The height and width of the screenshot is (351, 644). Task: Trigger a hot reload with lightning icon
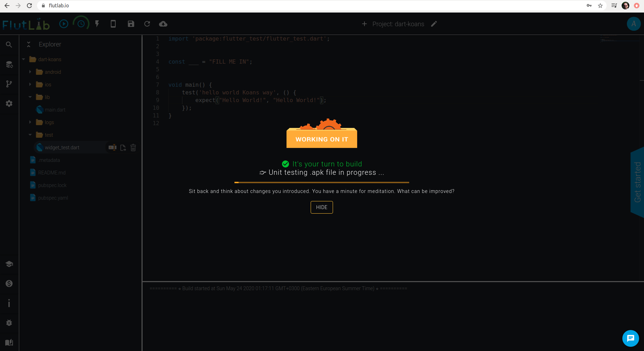point(97,24)
